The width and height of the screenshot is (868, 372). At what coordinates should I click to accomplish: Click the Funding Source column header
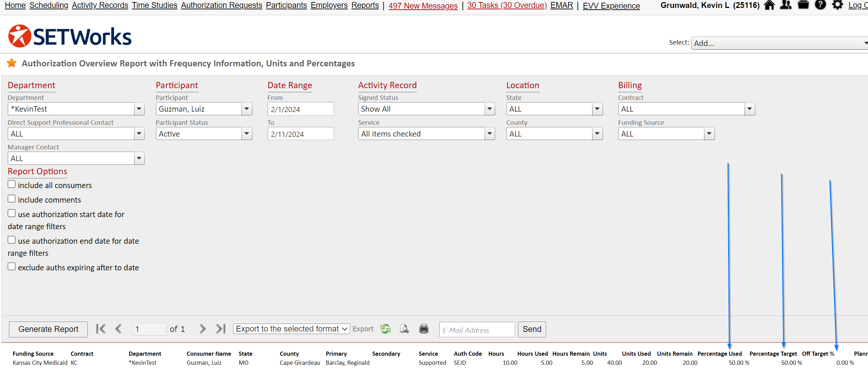click(33, 354)
